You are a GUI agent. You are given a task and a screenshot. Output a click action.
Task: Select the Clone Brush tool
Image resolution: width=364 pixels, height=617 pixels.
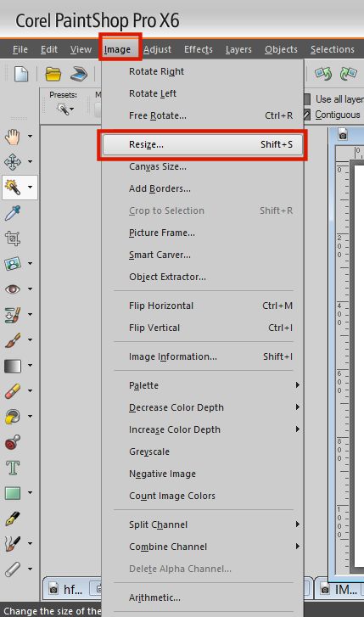(x=13, y=315)
